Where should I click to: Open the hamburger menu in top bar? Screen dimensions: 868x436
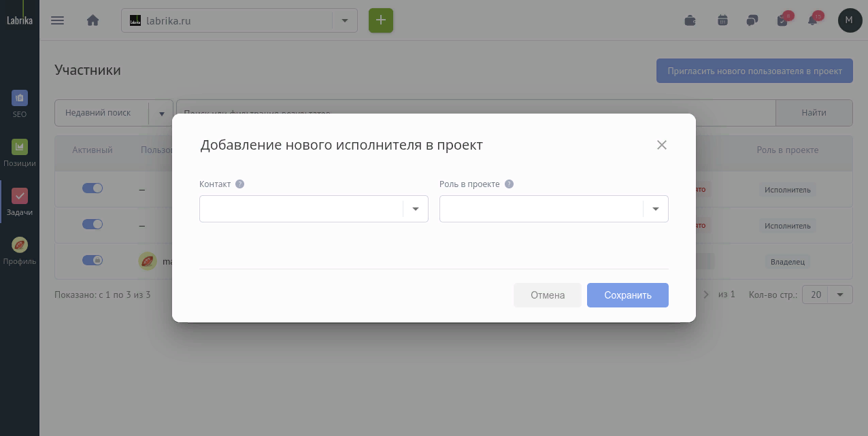coord(58,20)
